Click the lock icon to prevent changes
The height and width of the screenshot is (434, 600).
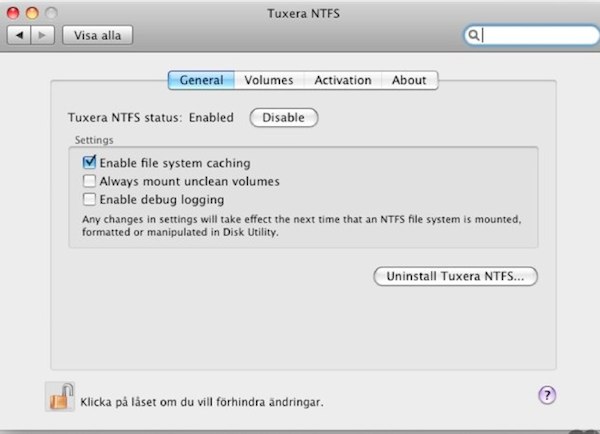[x=59, y=397]
